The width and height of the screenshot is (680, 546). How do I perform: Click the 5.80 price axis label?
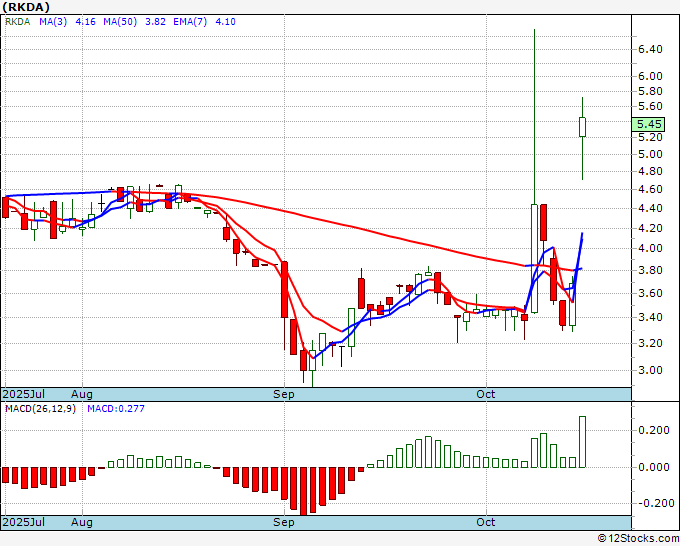tap(650, 92)
